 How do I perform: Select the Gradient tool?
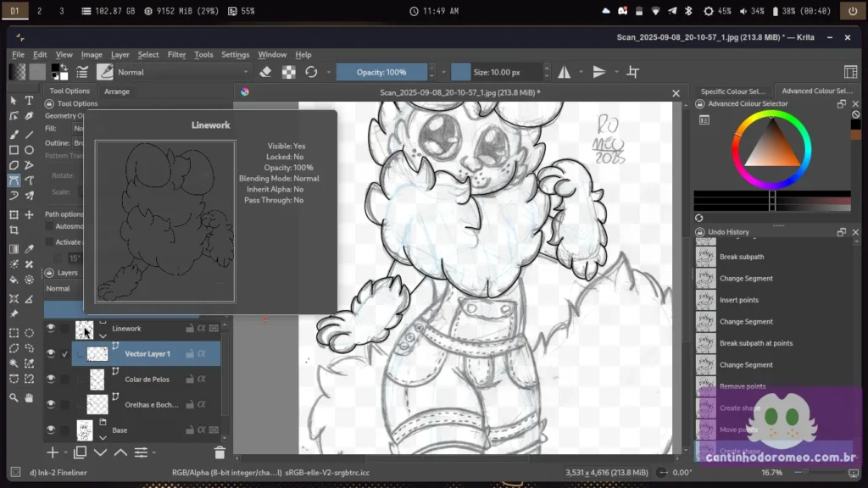click(14, 249)
